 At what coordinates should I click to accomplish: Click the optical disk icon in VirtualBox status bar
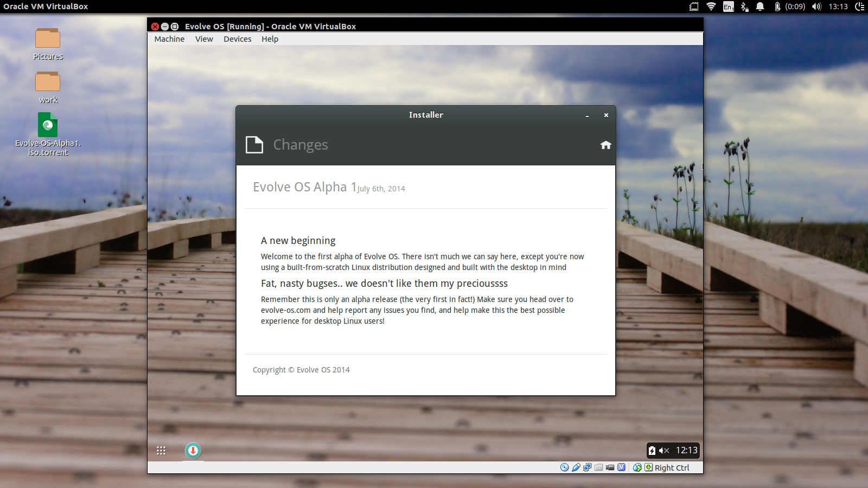coord(564,467)
